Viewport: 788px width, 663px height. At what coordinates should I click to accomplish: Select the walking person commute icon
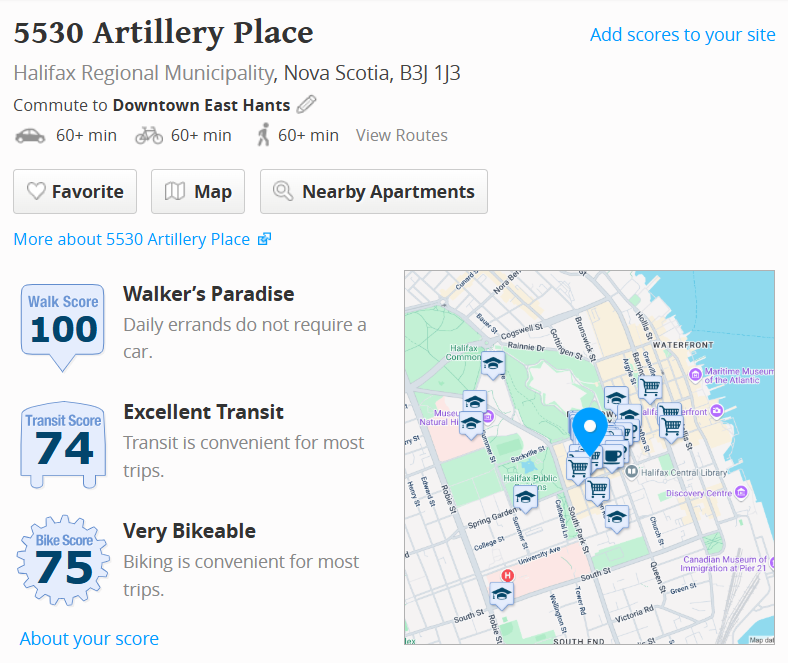coord(264,135)
